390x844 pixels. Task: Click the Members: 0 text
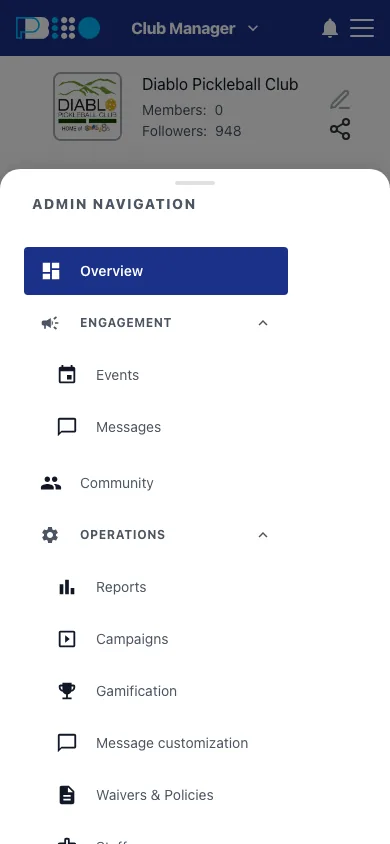pyautogui.click(x=182, y=110)
